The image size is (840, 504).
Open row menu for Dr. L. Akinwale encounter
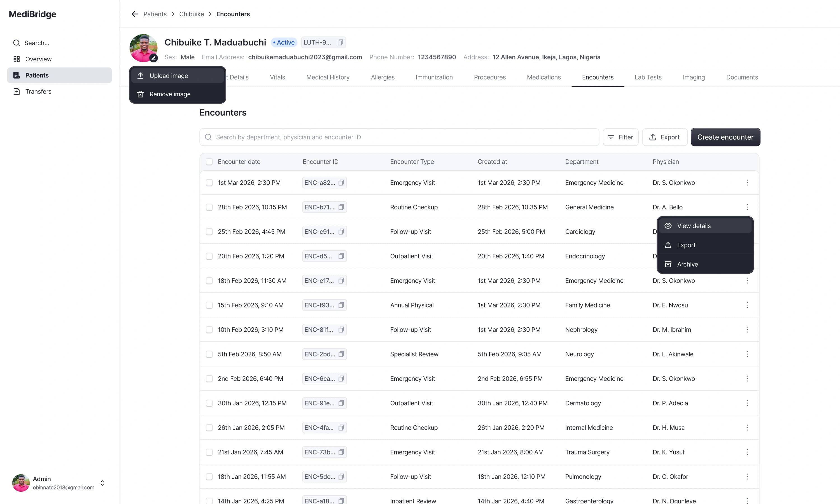point(747,354)
